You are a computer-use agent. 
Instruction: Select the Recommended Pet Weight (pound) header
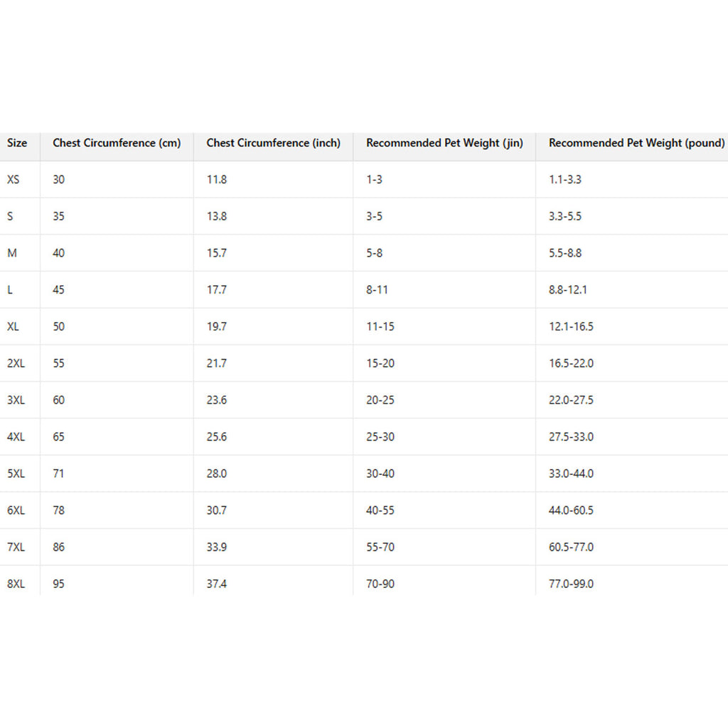(636, 143)
